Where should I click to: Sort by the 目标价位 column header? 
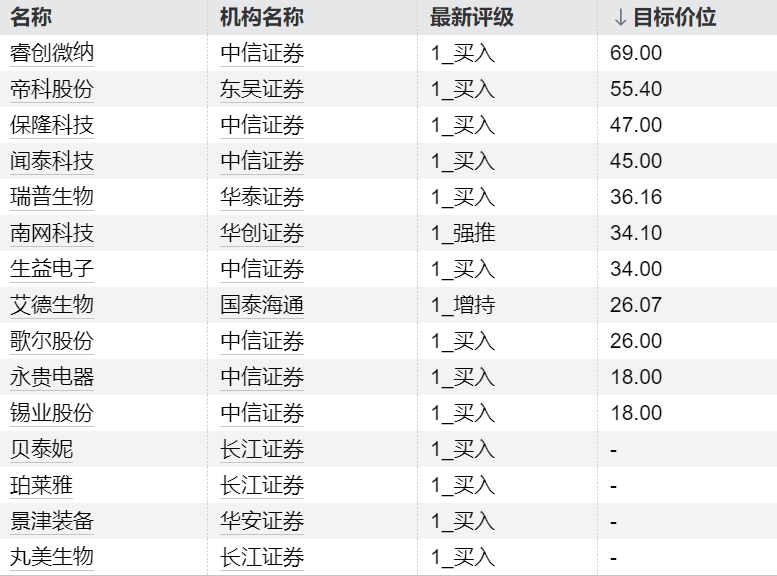click(x=664, y=17)
